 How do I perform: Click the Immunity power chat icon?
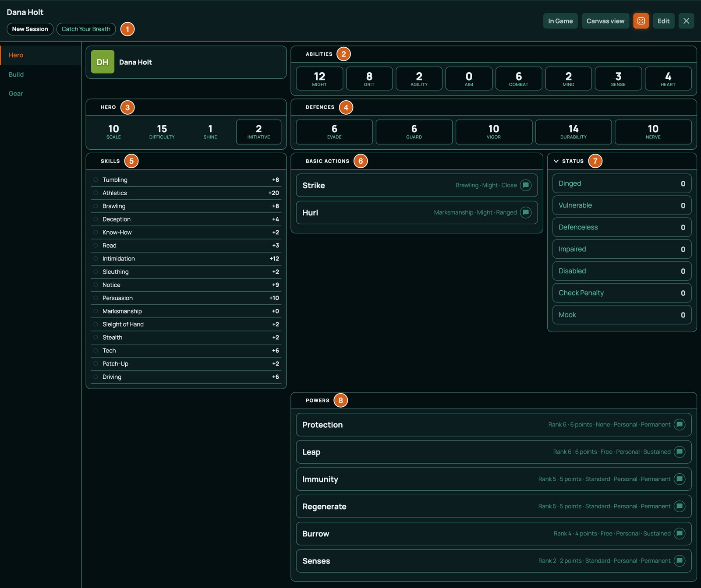point(680,479)
